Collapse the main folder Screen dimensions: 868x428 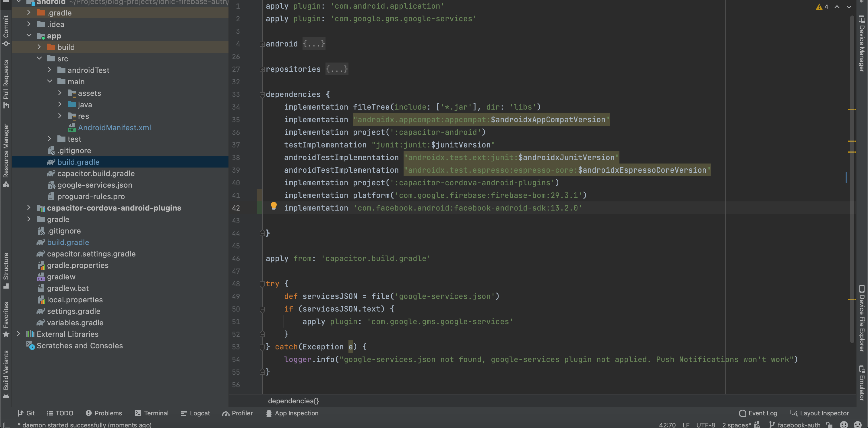pyautogui.click(x=50, y=81)
